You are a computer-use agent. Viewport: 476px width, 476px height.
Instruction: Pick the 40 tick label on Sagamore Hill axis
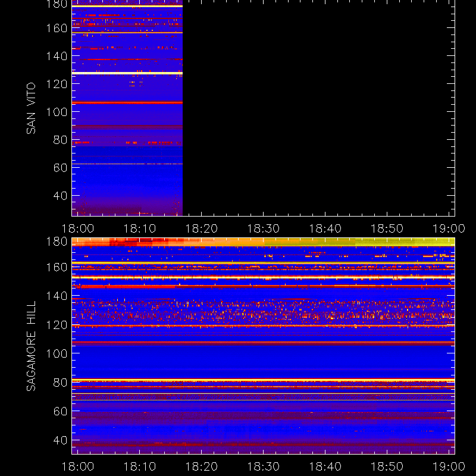point(60,440)
